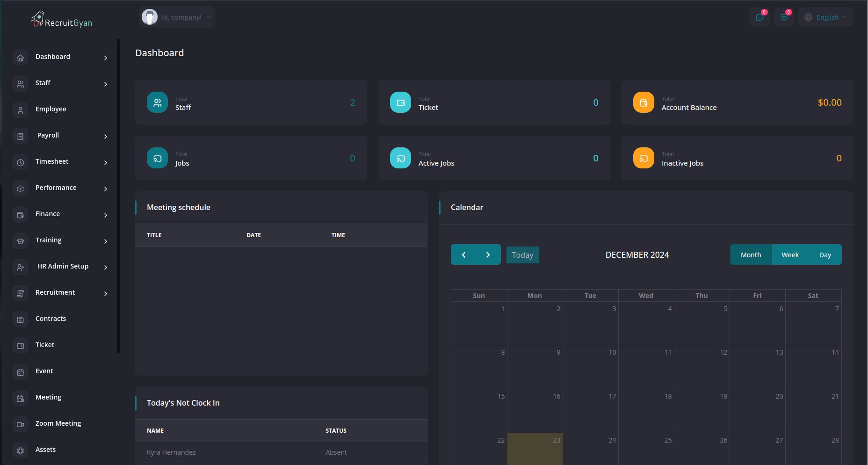This screenshot has height=465, width=868.
Task: Click the Assets sidebar icon
Action: coord(20,450)
